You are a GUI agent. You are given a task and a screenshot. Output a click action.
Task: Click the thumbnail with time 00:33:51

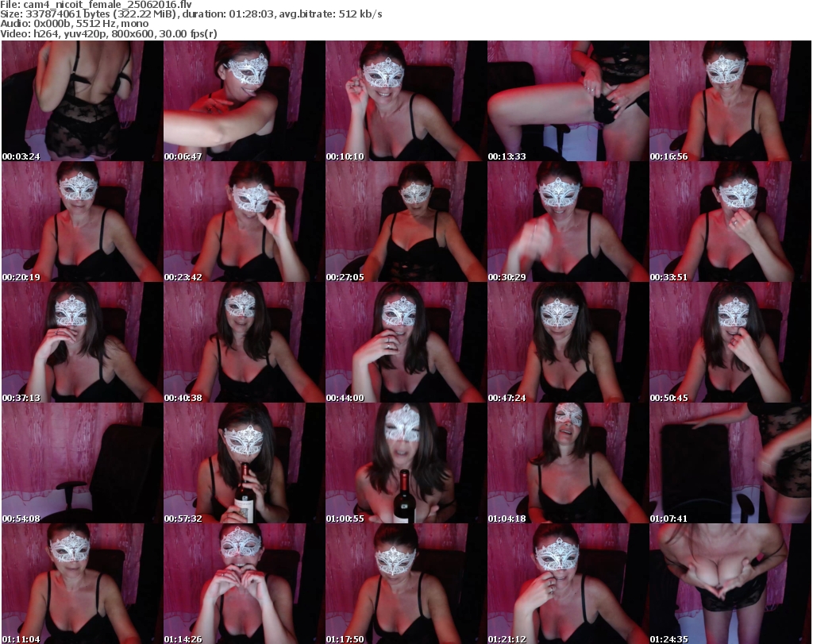pos(730,222)
